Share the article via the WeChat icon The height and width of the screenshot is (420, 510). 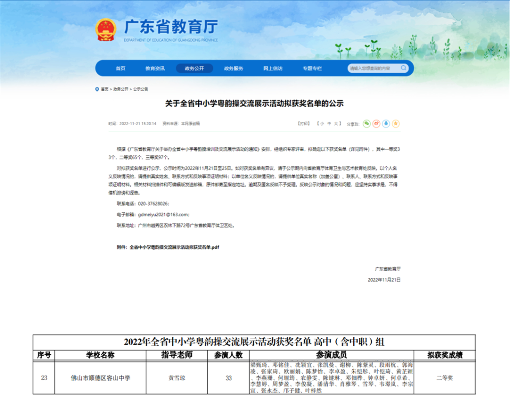(x=366, y=124)
